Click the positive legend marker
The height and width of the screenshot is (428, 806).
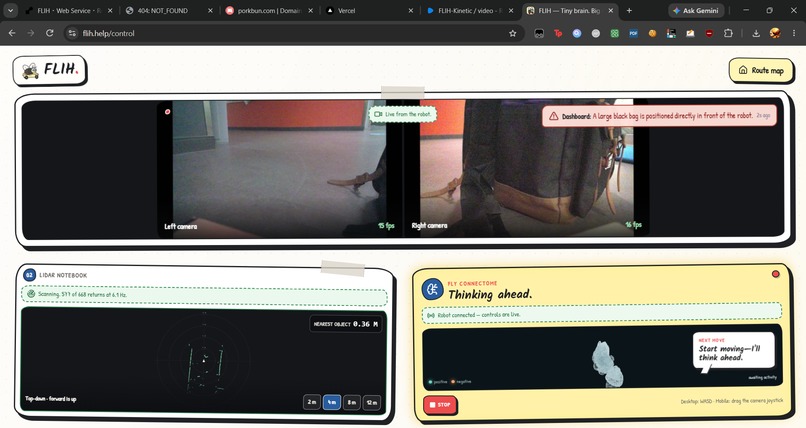[430, 382]
